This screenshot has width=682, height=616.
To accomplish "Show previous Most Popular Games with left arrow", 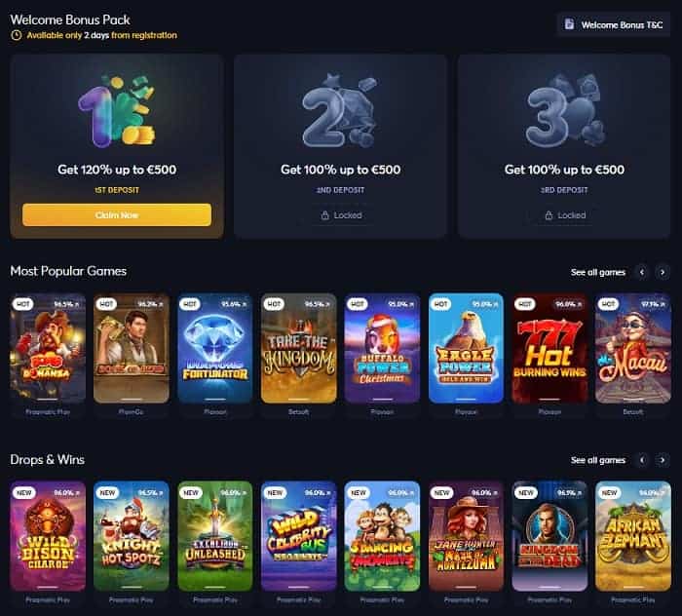I will click(x=642, y=272).
